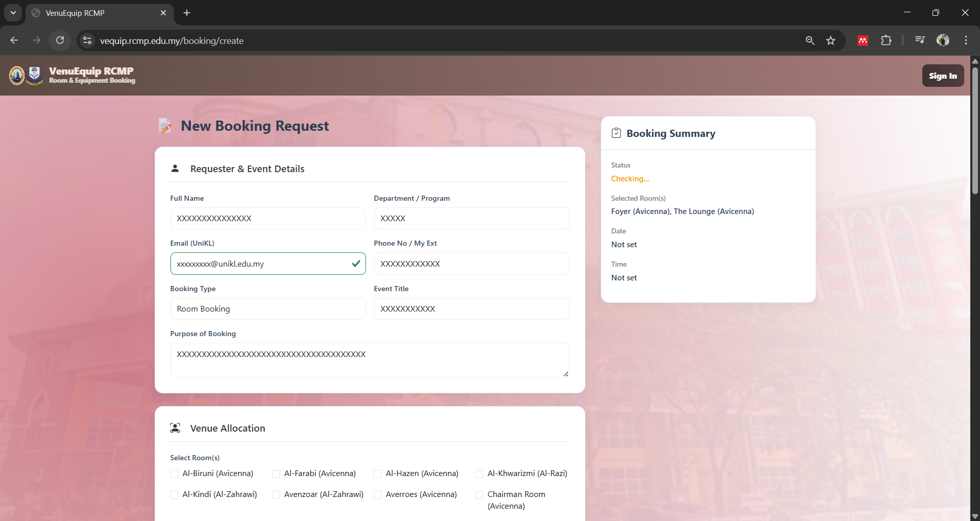Click the person icon beside Requester & Event Details
The image size is (980, 521).
[175, 168]
